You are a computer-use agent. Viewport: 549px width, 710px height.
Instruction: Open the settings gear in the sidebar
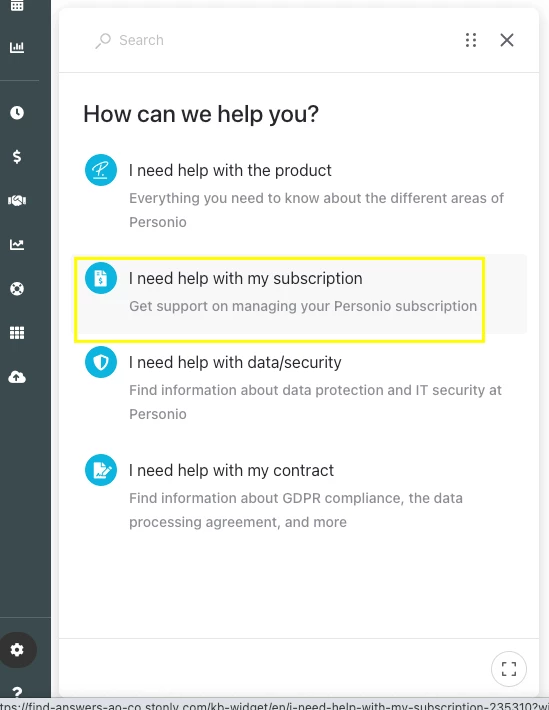tap(17, 650)
